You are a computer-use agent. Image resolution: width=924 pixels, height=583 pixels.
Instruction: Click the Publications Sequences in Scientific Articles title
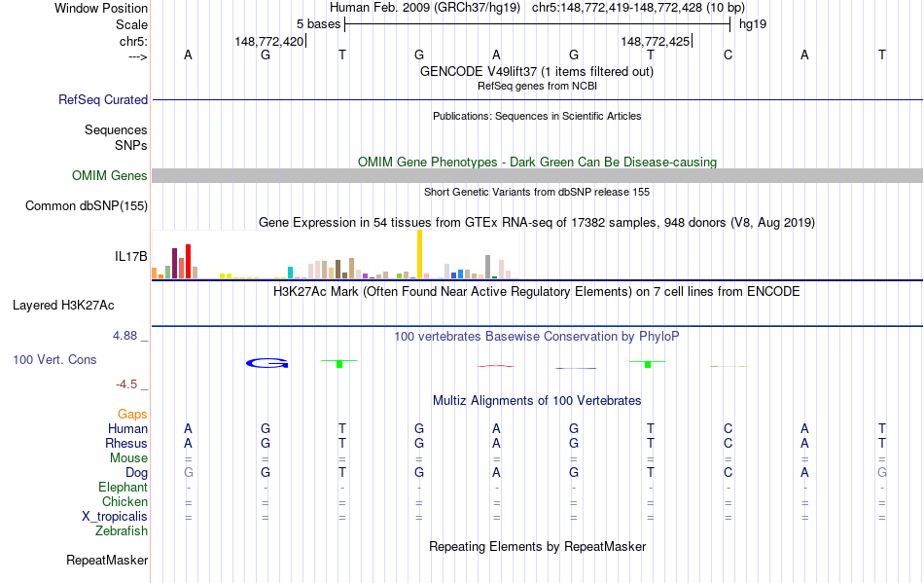(537, 116)
